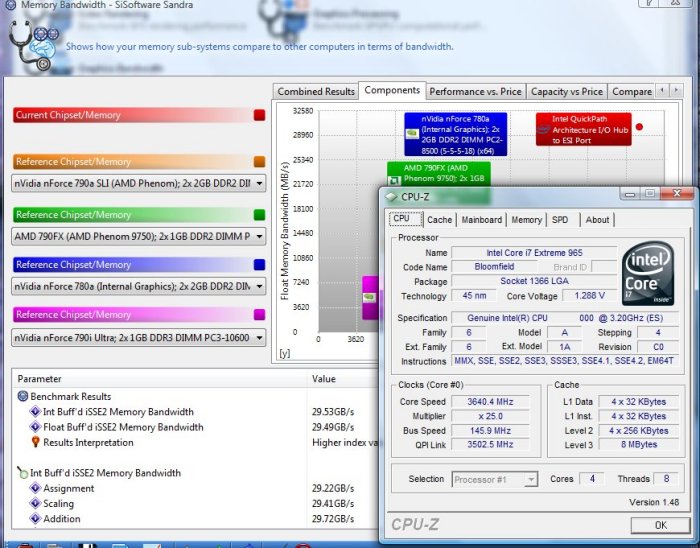Click the nVidia logo in the blue chart label
The height and width of the screenshot is (548, 700).
pos(411,133)
